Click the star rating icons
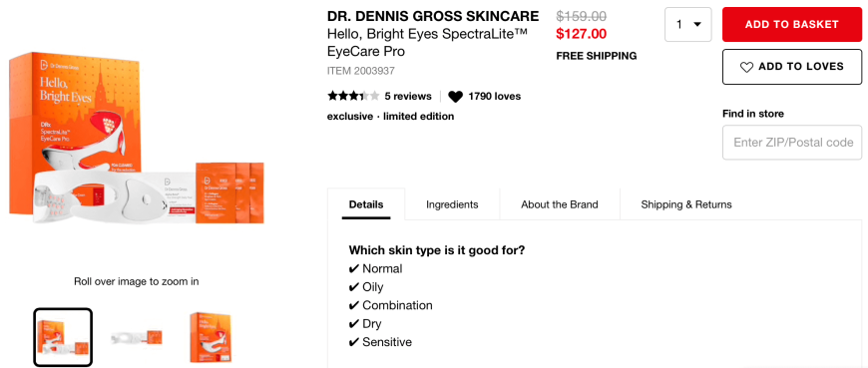The width and height of the screenshot is (868, 368). 353,97
